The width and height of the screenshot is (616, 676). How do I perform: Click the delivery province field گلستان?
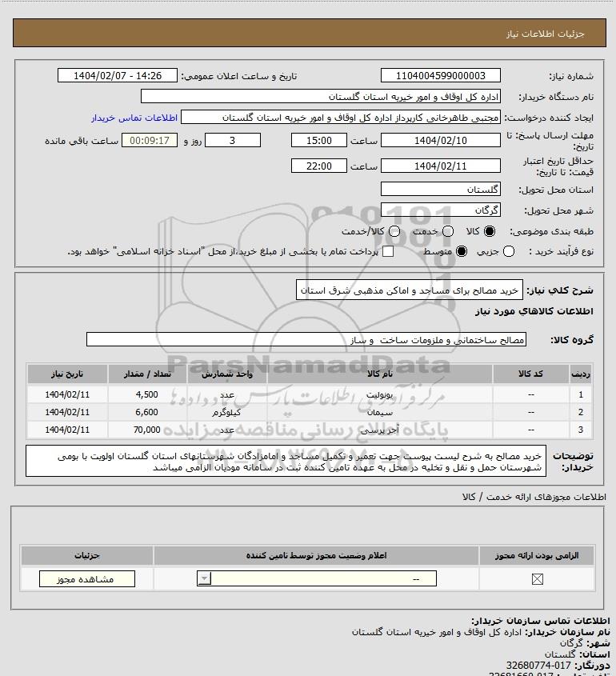(x=441, y=190)
